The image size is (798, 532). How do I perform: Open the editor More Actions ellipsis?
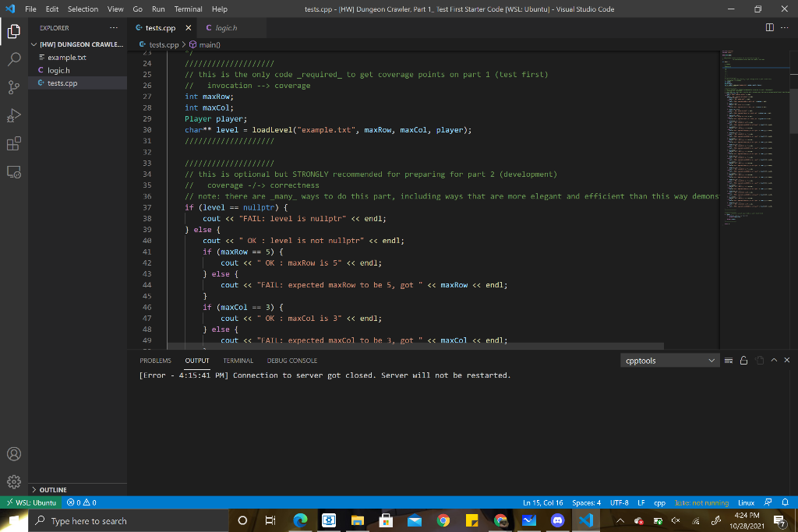784,27
